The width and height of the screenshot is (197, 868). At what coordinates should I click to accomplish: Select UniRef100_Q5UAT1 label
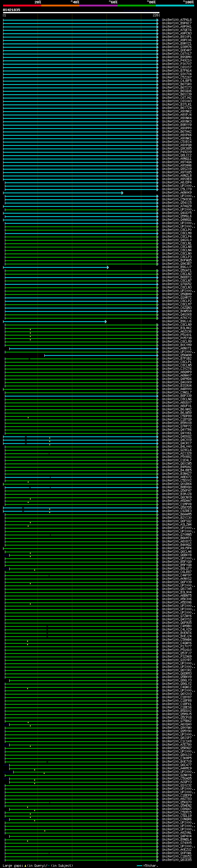pos(177,271)
